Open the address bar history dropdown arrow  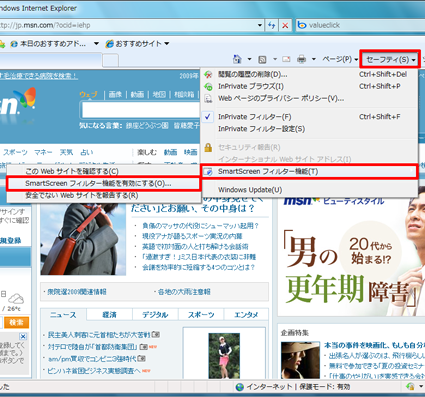(260, 25)
